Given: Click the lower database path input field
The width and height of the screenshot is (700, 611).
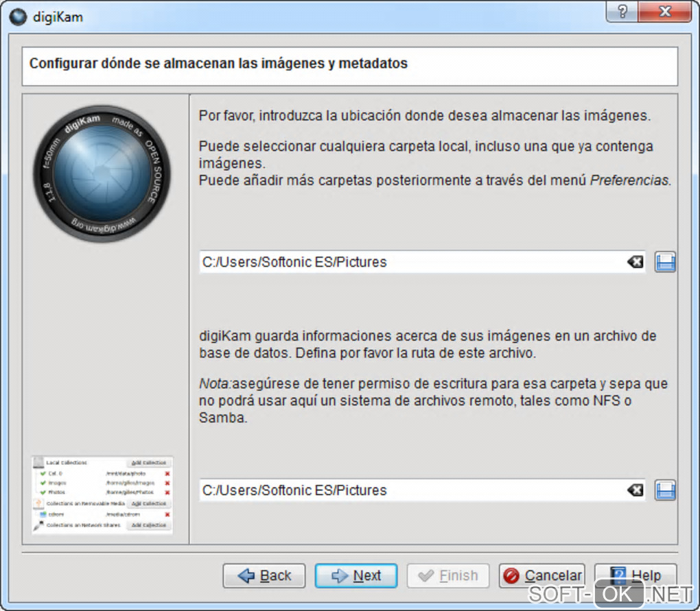Looking at the screenshot, I should [422, 490].
